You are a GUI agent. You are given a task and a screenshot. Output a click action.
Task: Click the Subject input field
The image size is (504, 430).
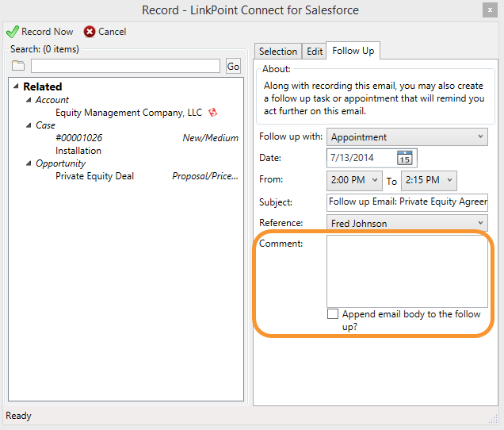(x=407, y=202)
